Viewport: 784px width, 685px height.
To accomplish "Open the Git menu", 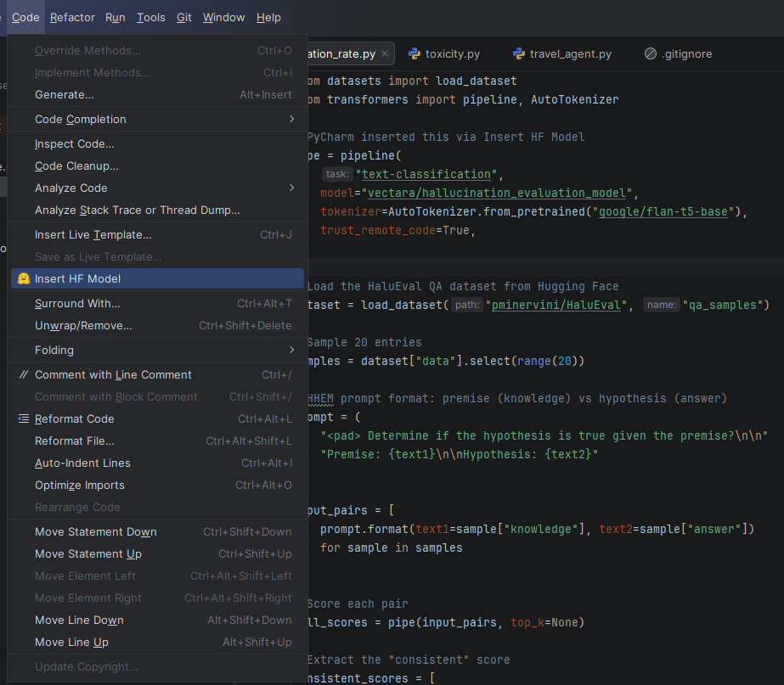I will point(184,18).
